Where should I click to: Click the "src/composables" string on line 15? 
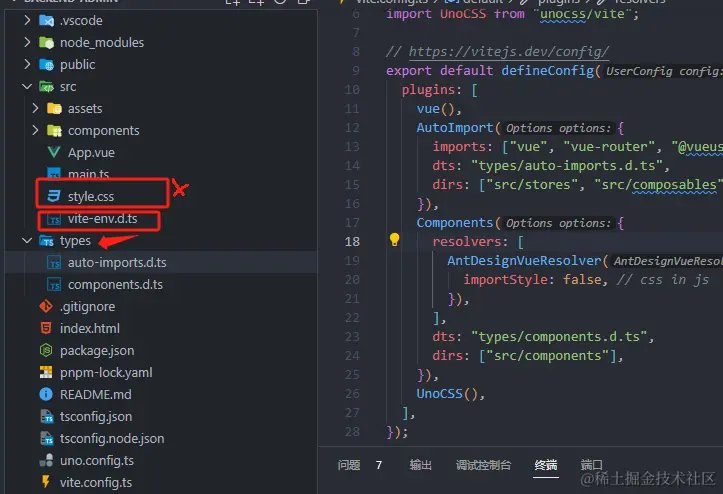tap(658, 185)
